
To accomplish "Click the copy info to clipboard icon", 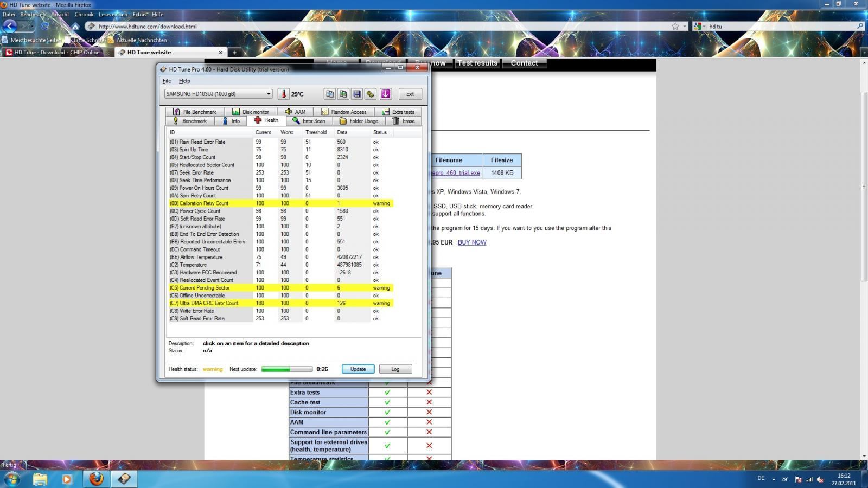I will point(330,94).
